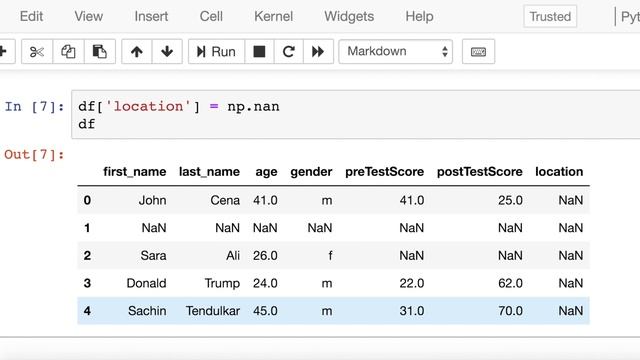Click the preTestScore column header
Viewport: 640px width, 360px height.
[x=384, y=172]
